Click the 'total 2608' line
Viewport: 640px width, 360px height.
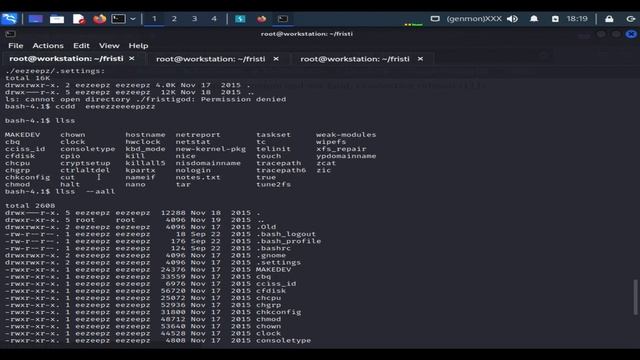point(30,205)
